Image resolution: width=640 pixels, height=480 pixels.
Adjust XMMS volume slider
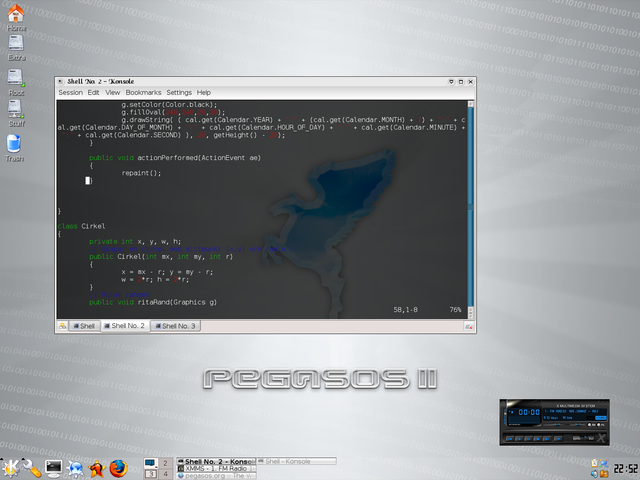pos(553,424)
